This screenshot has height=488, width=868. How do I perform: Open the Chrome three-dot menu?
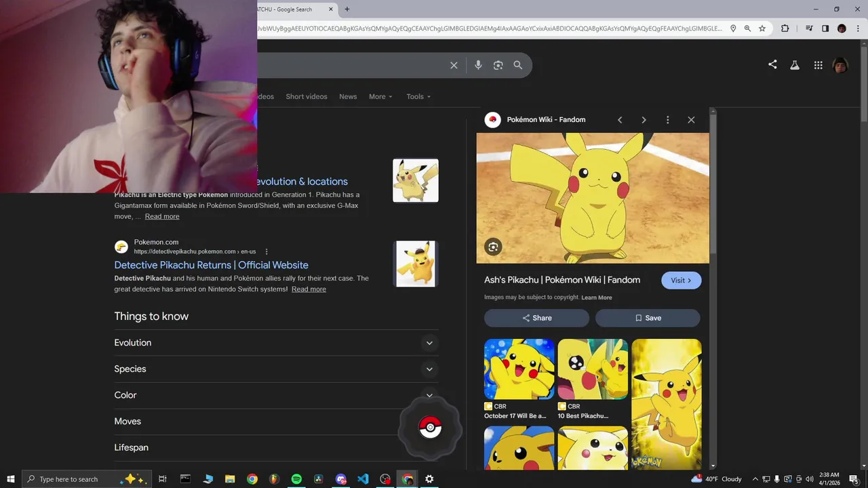[x=858, y=28]
